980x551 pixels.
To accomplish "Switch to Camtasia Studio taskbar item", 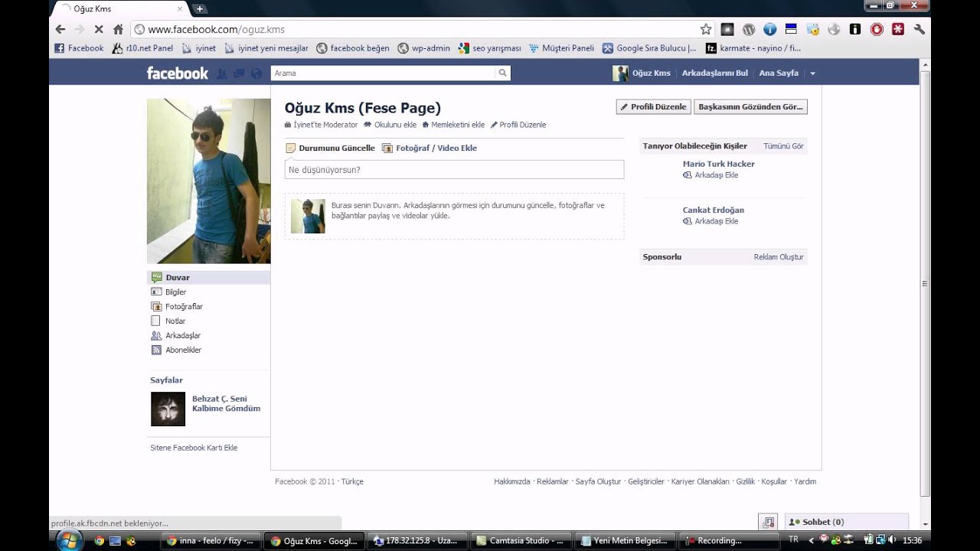I will pos(520,540).
